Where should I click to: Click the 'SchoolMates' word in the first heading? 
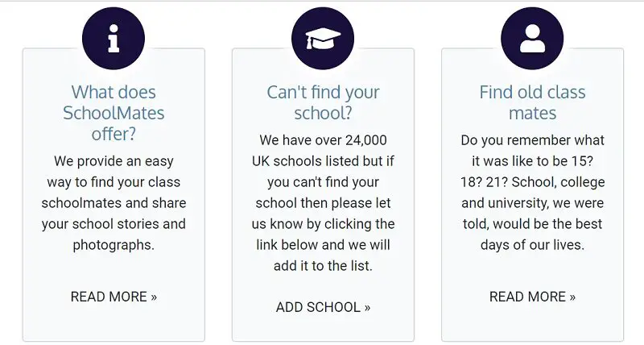pos(114,113)
